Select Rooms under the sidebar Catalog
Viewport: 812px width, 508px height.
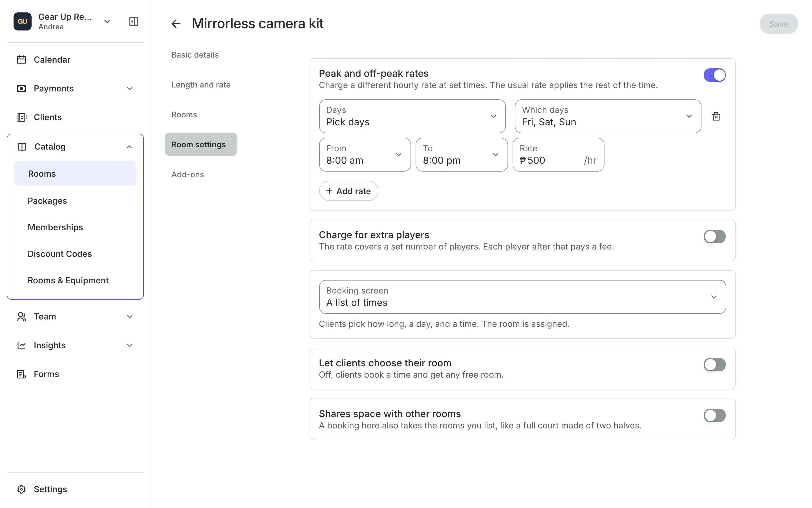click(75, 174)
